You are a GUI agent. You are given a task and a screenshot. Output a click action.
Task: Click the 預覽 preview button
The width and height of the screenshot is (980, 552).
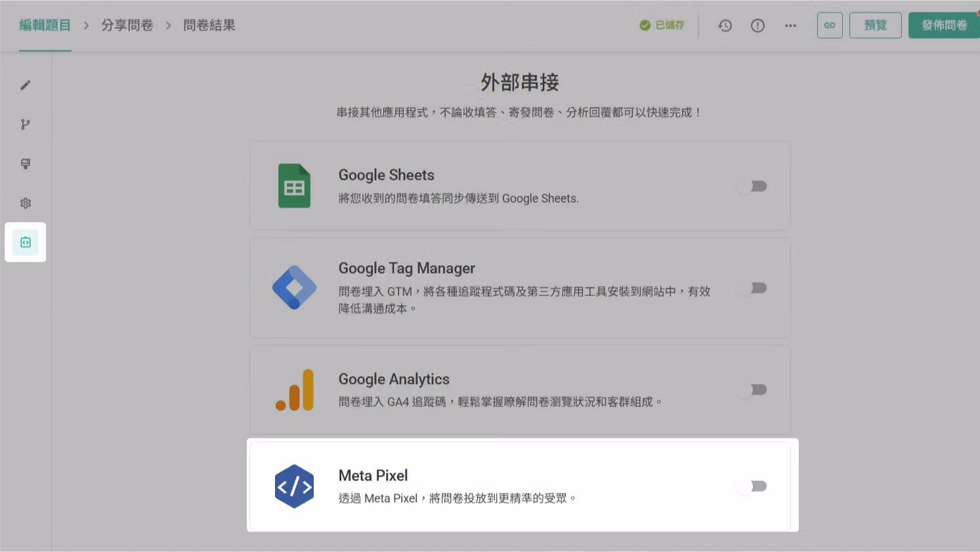[x=876, y=26]
